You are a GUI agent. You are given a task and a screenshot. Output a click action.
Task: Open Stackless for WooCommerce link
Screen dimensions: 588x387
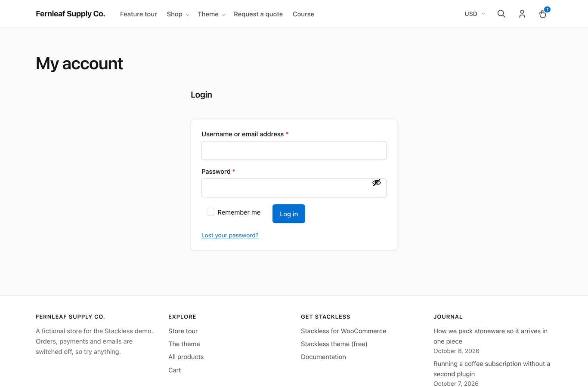[x=344, y=331]
